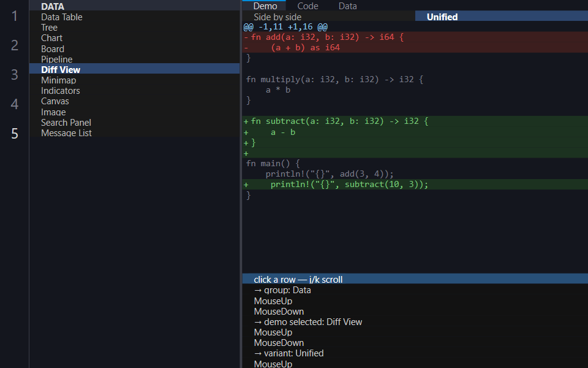Viewport: 588px width, 368px height.
Task: Select the Image demo
Action: tap(134, 112)
